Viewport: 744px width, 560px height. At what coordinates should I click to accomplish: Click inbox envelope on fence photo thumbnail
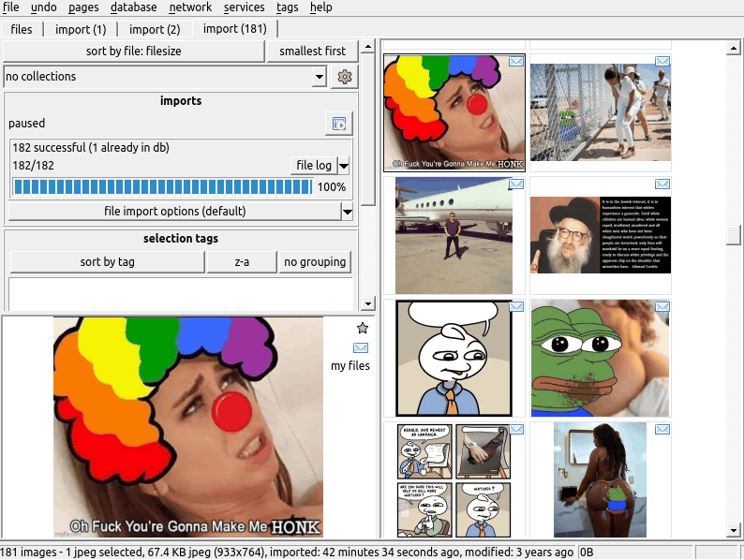[x=662, y=61]
